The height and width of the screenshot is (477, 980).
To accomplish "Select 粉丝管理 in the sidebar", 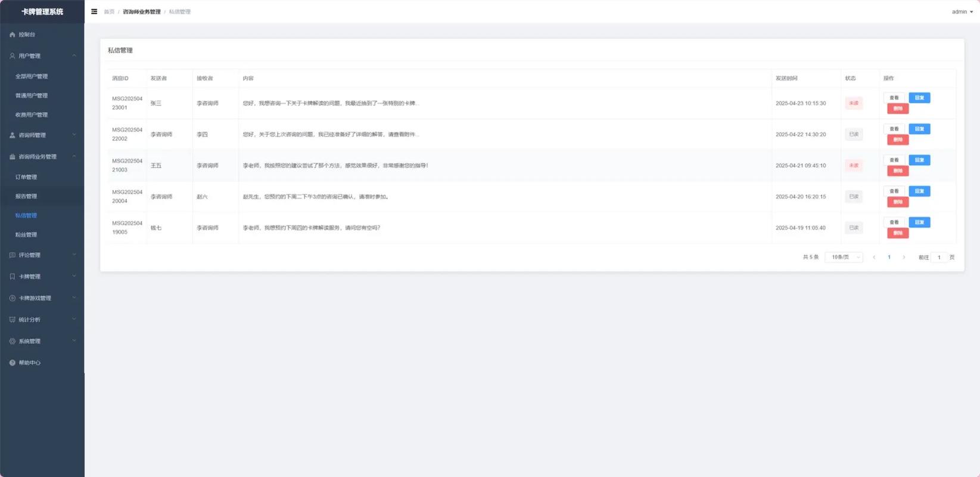I will click(26, 235).
